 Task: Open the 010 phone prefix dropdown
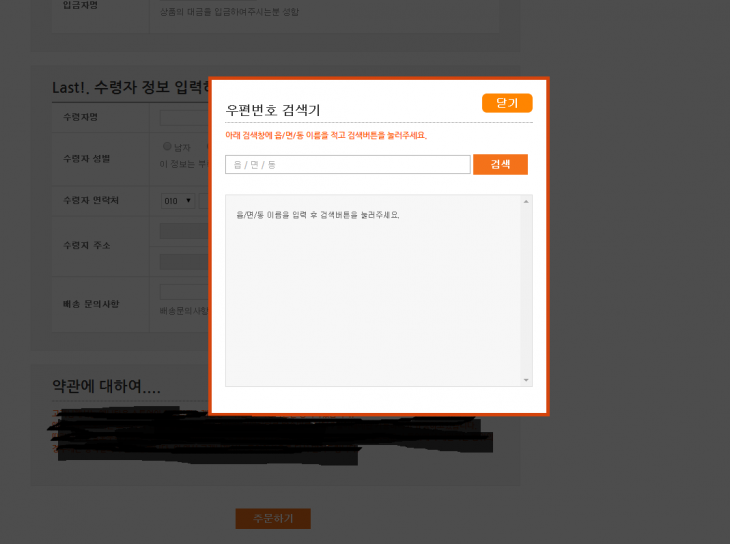click(178, 201)
